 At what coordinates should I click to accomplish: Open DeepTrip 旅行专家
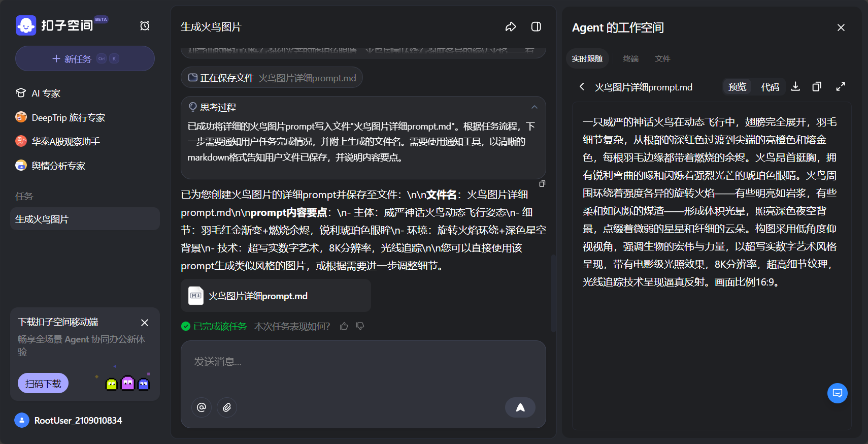(x=85, y=117)
